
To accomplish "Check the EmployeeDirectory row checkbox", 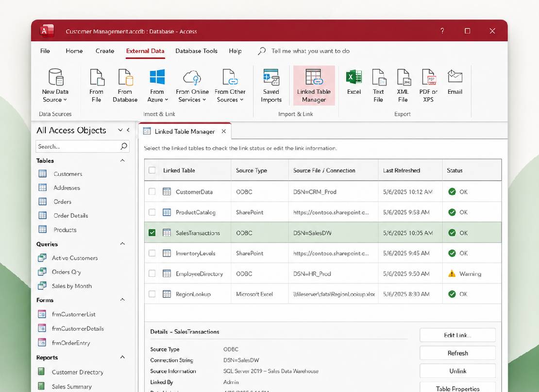I will [x=152, y=273].
